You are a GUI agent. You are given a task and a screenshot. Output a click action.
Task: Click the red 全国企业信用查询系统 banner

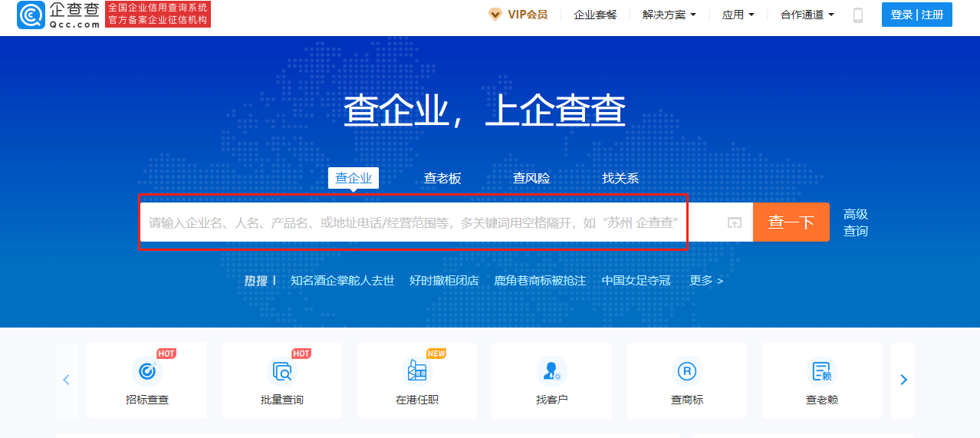158,14
